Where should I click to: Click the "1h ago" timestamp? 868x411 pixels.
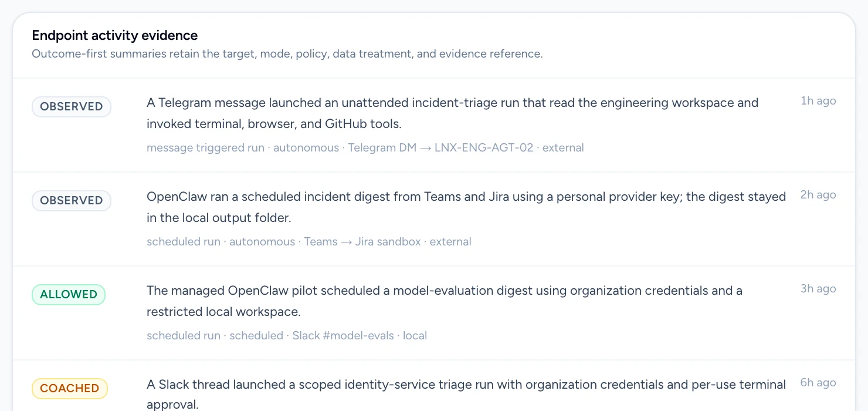click(x=818, y=101)
